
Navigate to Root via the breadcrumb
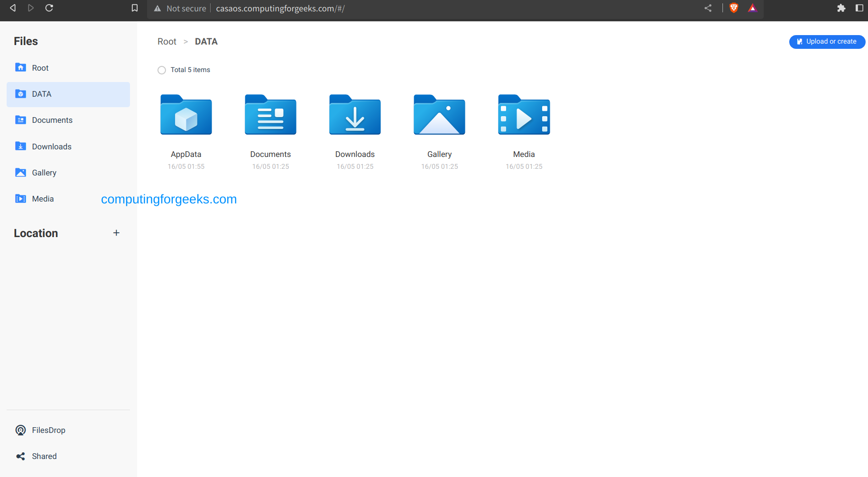click(x=167, y=41)
